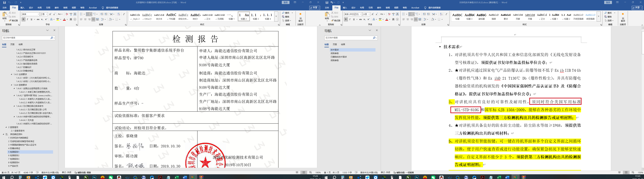Collapse the 1.4.4 信誉要求 tree node
Screen dimensions: 644x179
tap(11, 85)
